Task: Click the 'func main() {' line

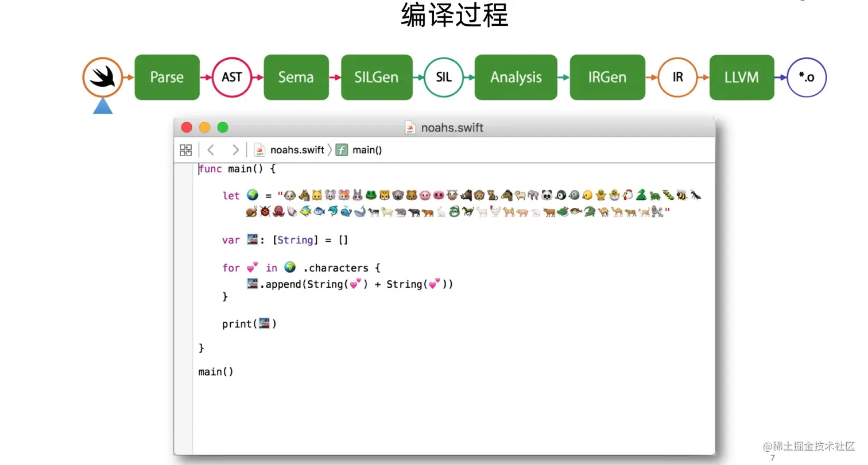Action: pyautogui.click(x=238, y=169)
